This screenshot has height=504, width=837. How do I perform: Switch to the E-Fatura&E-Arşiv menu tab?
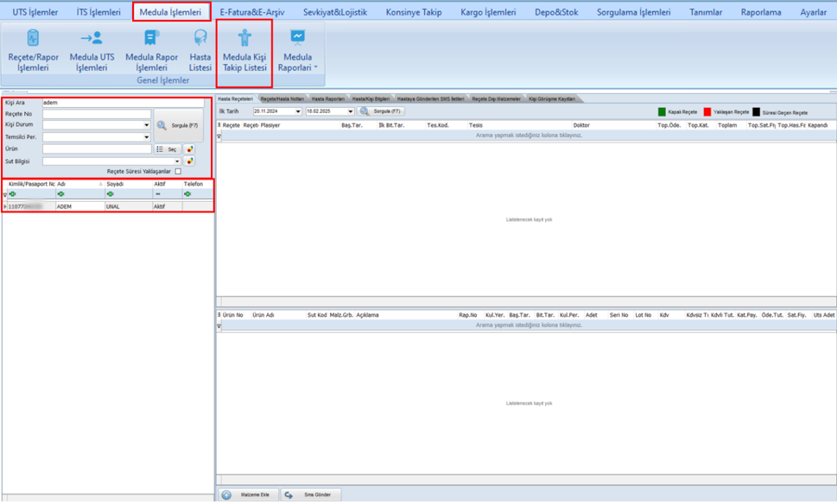coord(253,12)
